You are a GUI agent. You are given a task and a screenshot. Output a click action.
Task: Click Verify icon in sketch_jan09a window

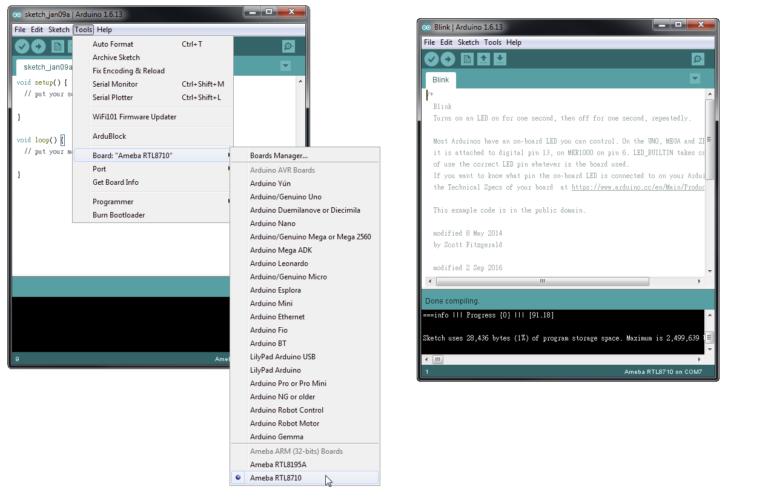22,46
